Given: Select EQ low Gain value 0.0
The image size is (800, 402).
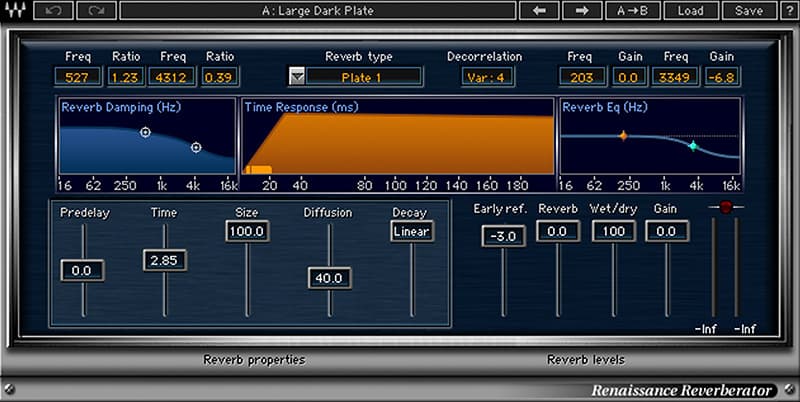Looking at the screenshot, I should point(629,77).
